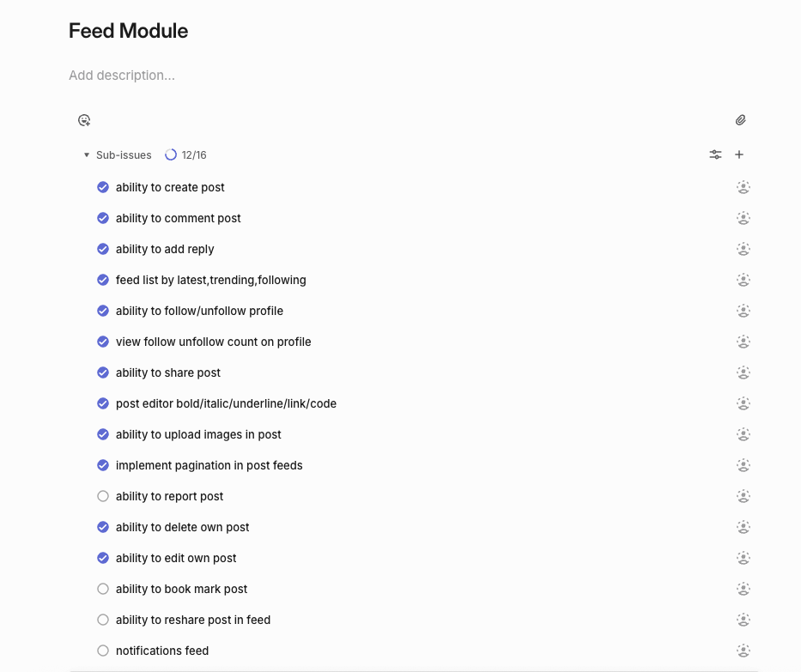Assign user to 'ability to create post'
This screenshot has height=672, width=801.
pos(743,187)
